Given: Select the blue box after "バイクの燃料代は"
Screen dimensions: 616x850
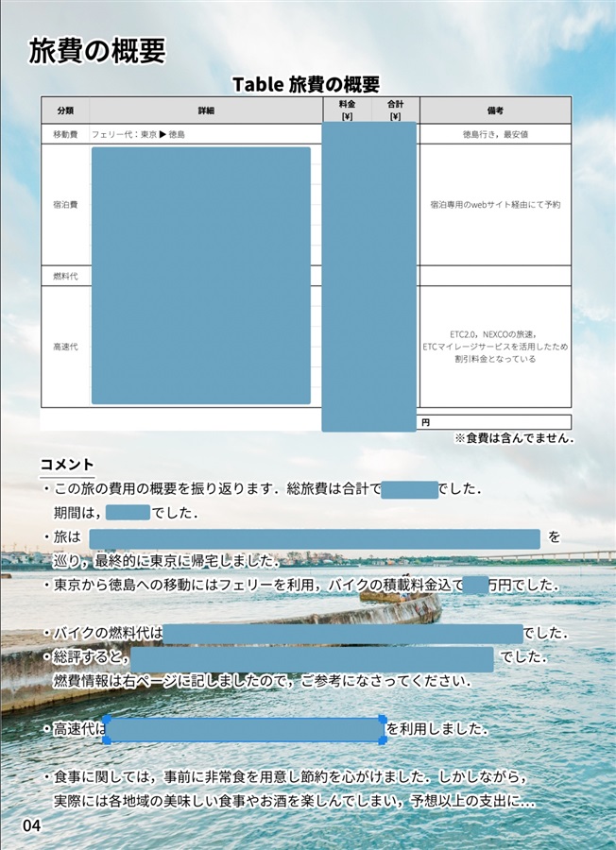Looking at the screenshot, I should (x=343, y=635).
